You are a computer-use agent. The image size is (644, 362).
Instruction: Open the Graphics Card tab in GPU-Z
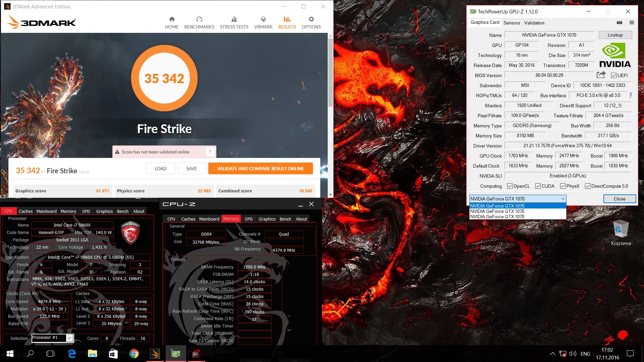click(485, 22)
